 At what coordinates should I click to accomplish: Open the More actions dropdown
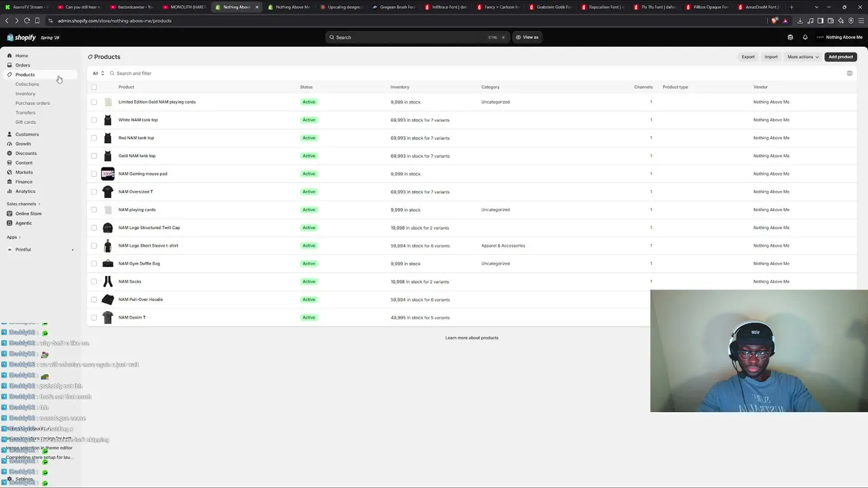(x=803, y=57)
